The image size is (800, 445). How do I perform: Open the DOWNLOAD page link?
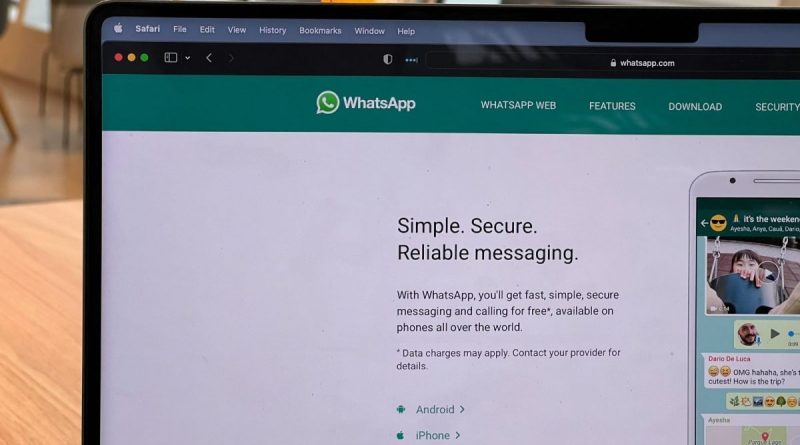[695, 107]
